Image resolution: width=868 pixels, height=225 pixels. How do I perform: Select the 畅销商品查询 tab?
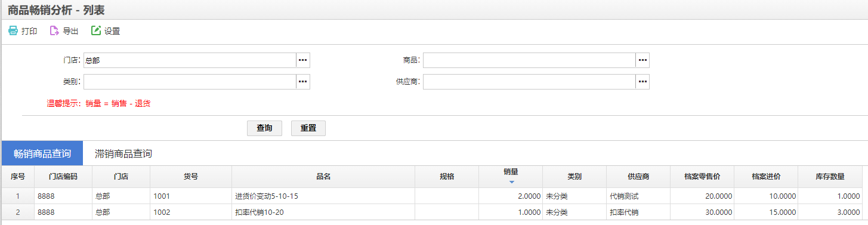[x=42, y=153]
